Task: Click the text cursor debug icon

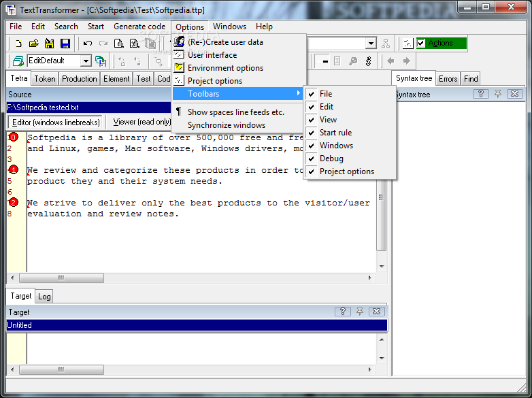Action: point(337,61)
